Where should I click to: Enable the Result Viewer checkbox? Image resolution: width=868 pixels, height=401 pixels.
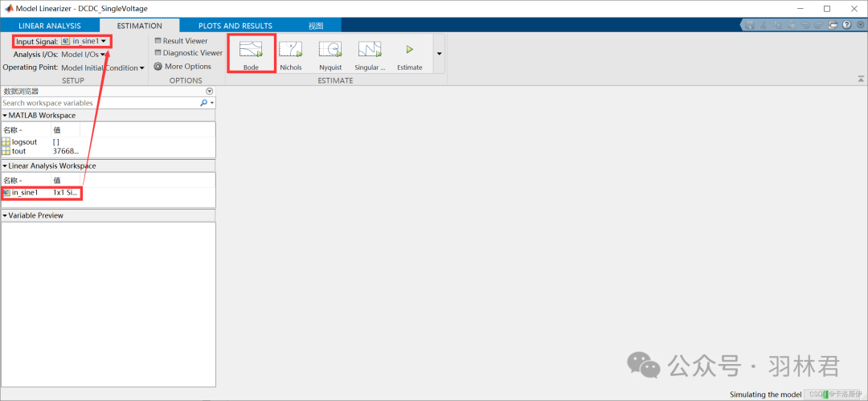(x=158, y=41)
